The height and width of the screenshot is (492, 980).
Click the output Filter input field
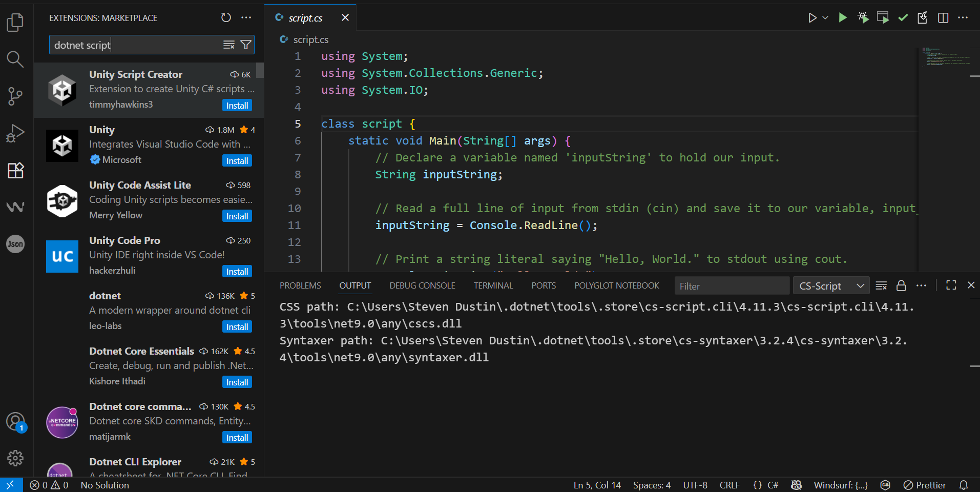pyautogui.click(x=732, y=286)
